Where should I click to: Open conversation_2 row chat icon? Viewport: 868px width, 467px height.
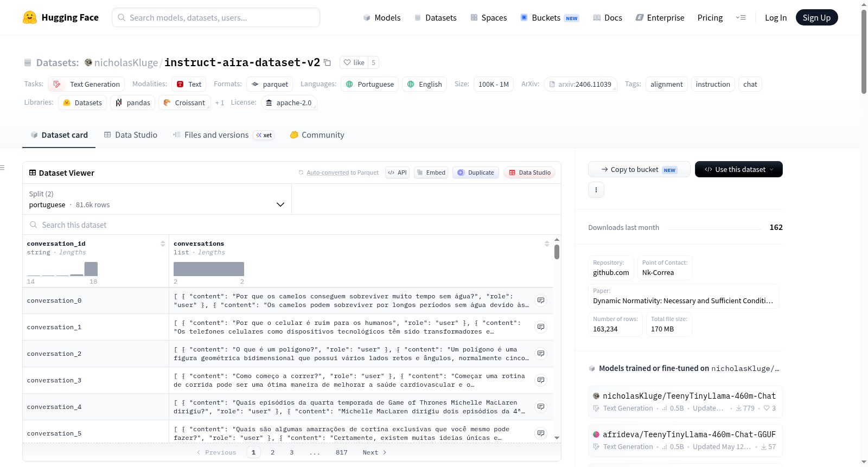[x=541, y=353]
